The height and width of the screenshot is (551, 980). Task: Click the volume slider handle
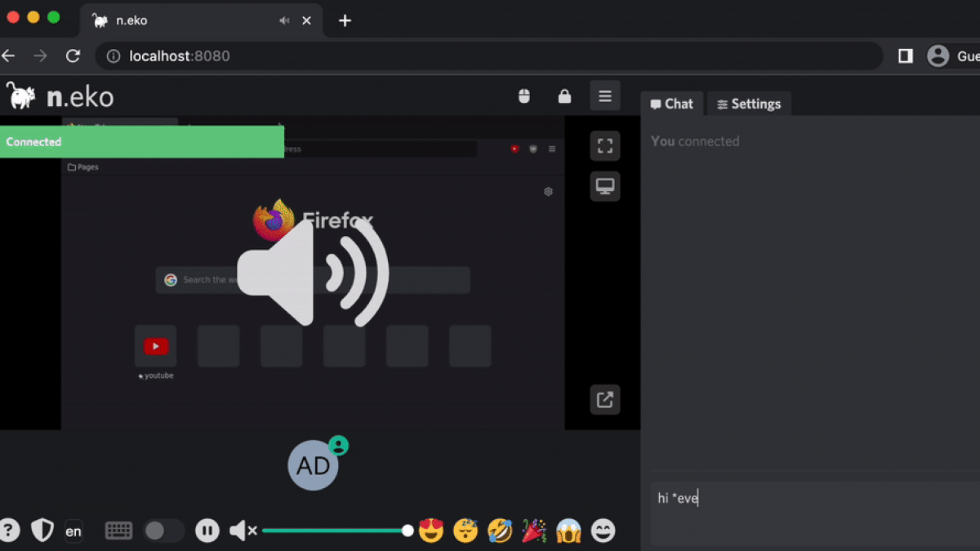click(x=408, y=531)
